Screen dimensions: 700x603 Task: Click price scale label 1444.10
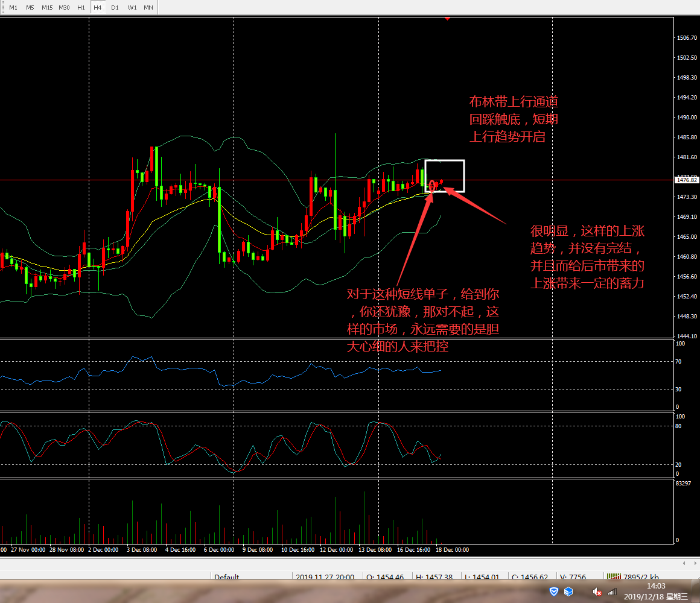[x=687, y=336]
